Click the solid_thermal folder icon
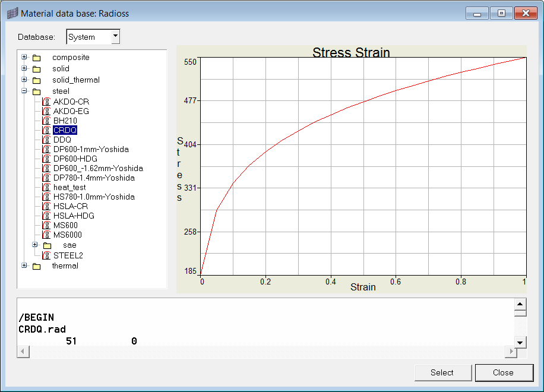This screenshot has height=392, width=544. (x=36, y=81)
